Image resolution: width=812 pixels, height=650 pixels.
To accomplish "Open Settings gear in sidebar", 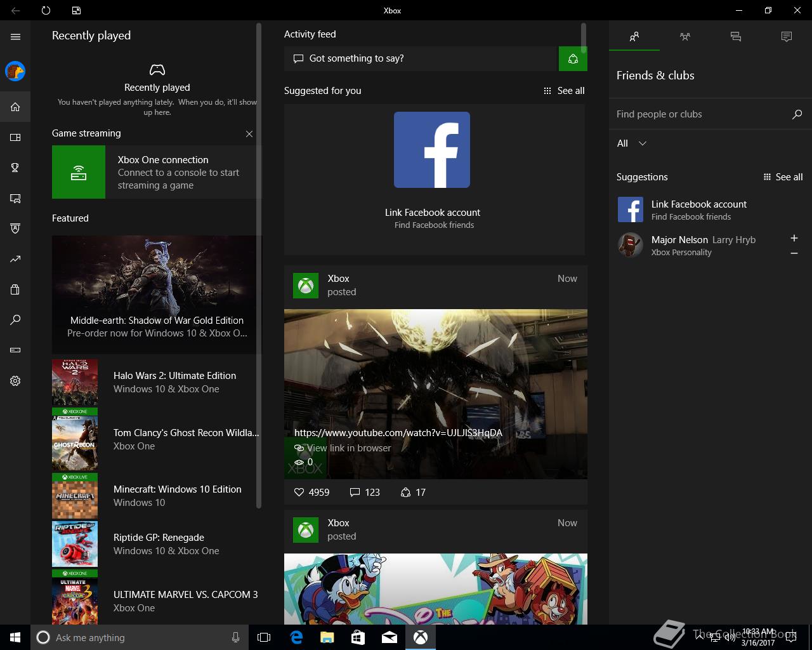I will pyautogui.click(x=15, y=381).
